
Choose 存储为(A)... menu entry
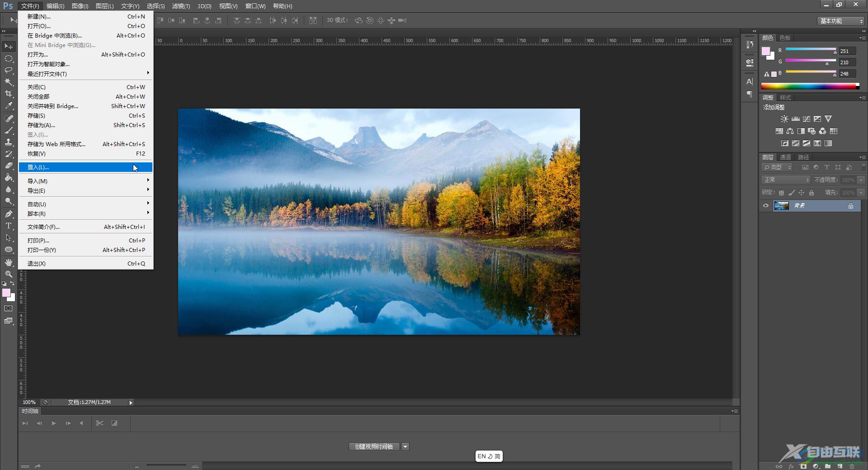coord(86,125)
